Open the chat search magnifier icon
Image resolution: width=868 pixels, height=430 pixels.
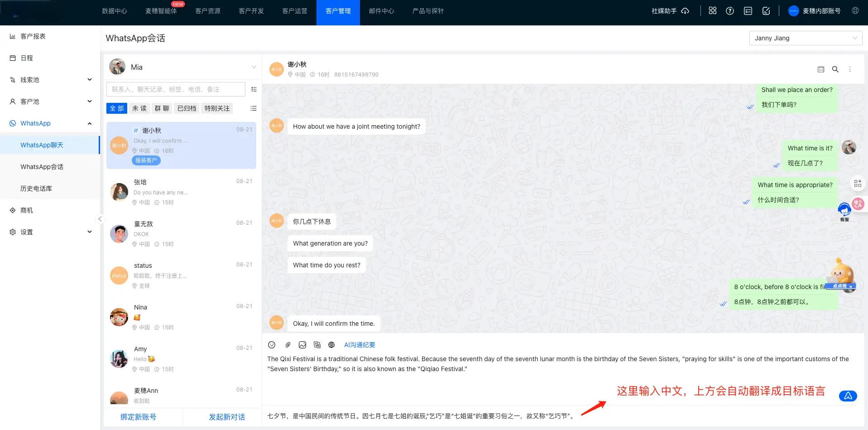[x=835, y=69]
